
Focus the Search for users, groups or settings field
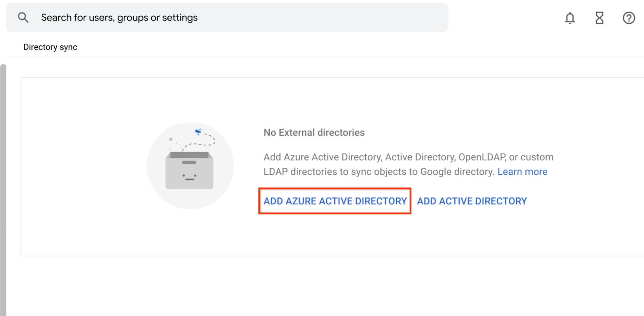[227, 17]
